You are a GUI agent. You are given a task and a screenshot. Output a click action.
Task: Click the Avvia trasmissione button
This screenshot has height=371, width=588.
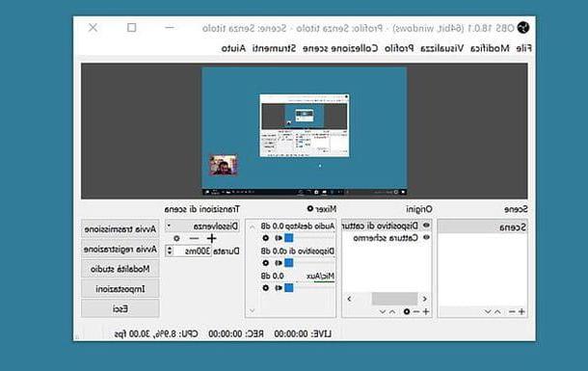pyautogui.click(x=120, y=229)
